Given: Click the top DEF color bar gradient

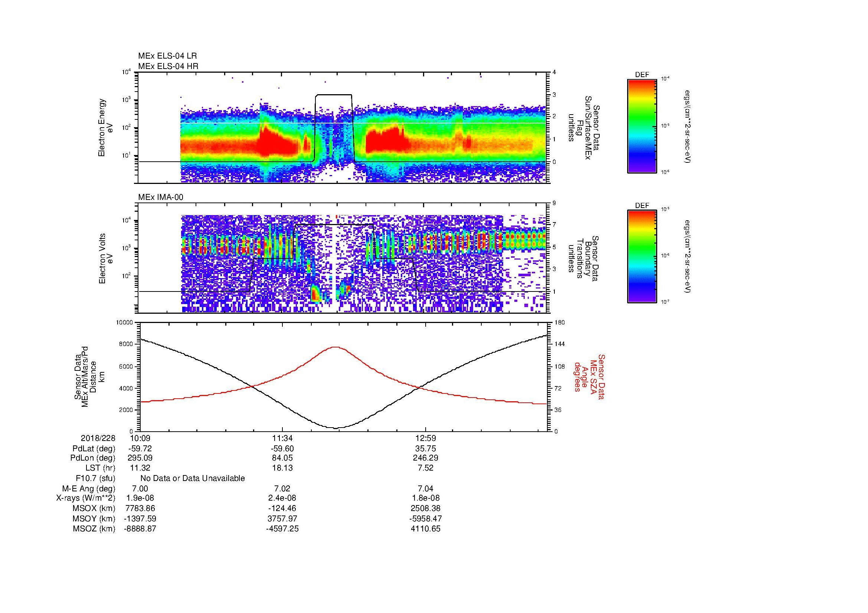Looking at the screenshot, I should (x=642, y=126).
